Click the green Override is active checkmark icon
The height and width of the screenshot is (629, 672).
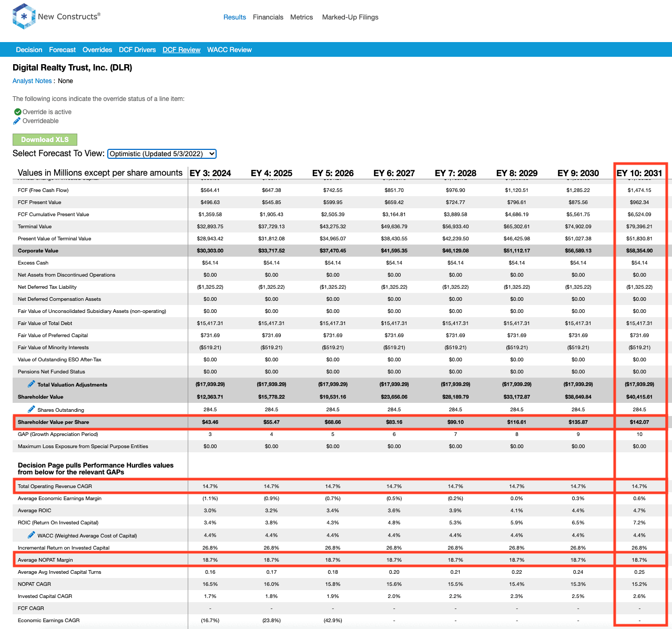(17, 112)
